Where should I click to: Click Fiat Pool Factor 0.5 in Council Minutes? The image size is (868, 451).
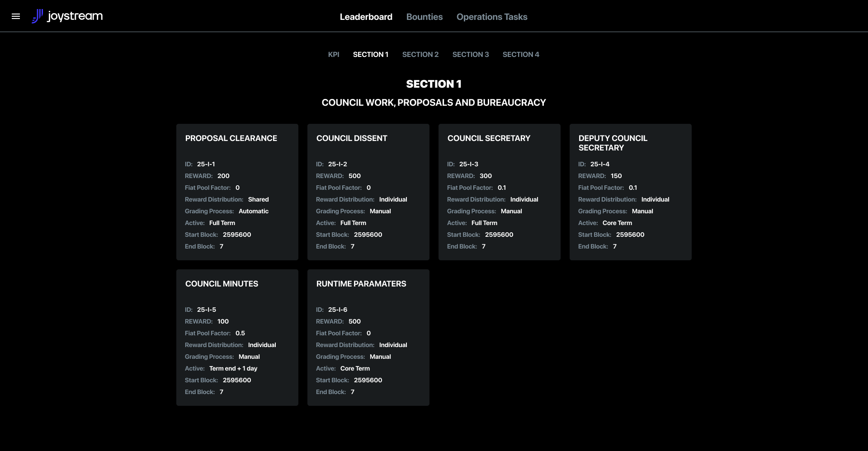tap(240, 333)
